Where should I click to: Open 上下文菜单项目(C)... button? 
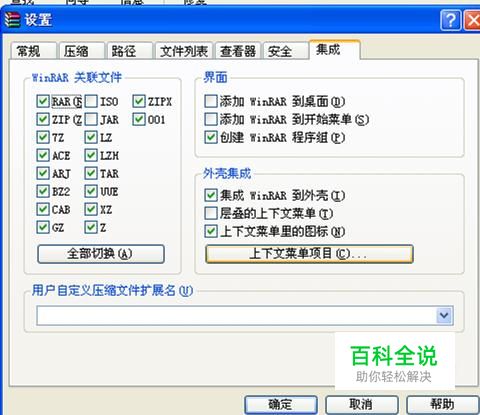pos(309,254)
